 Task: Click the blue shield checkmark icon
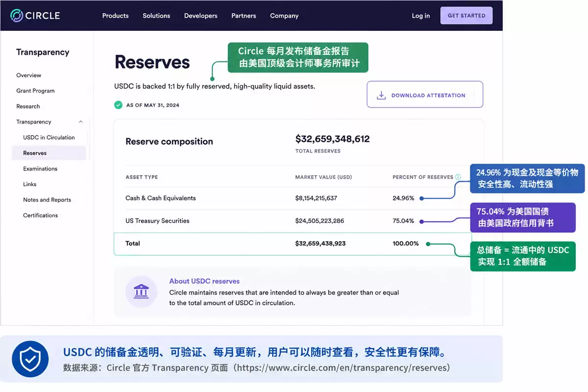[x=30, y=359]
